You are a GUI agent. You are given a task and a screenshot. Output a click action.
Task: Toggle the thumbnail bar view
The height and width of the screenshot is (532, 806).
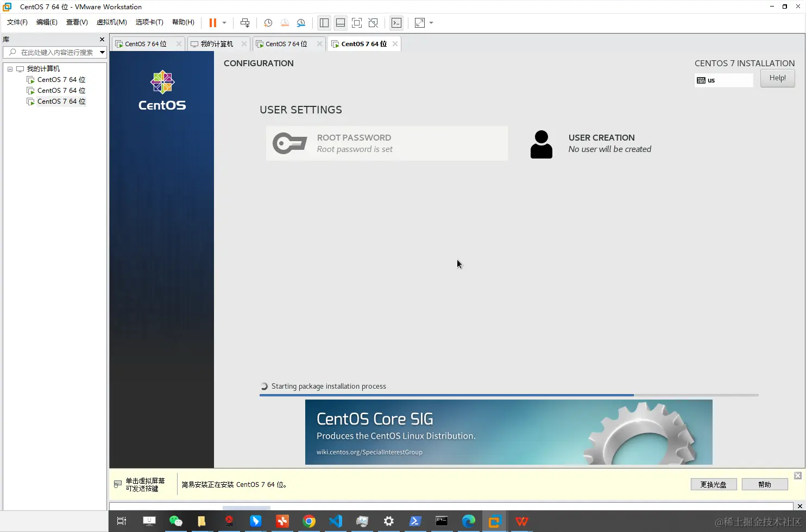pyautogui.click(x=341, y=23)
